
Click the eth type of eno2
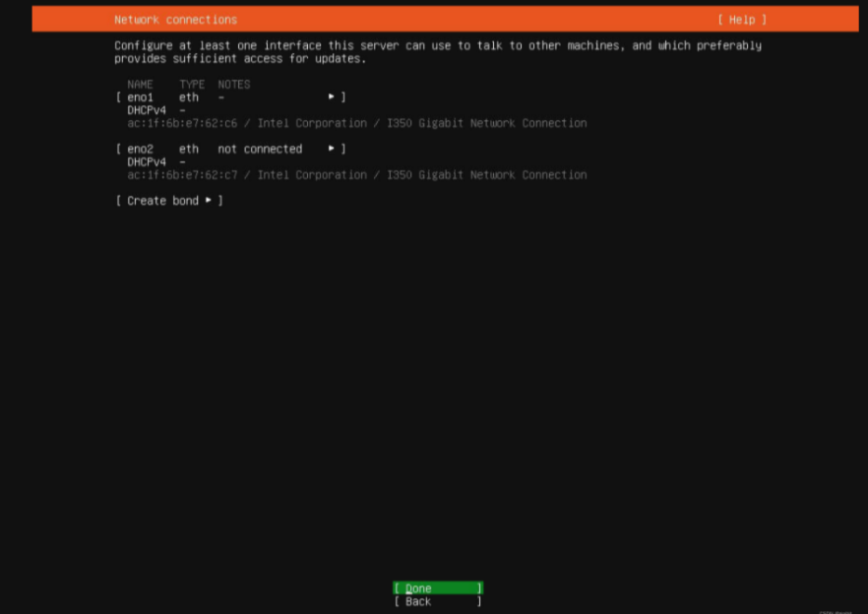[188, 149]
